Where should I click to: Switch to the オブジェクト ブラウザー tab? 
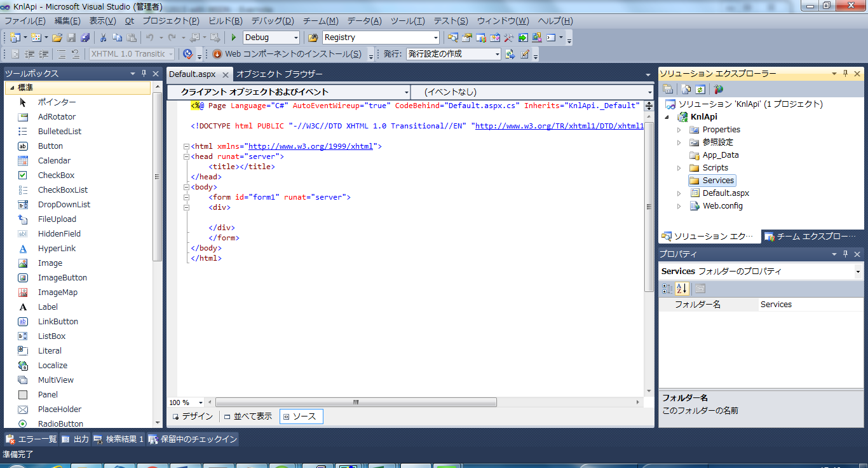(279, 74)
